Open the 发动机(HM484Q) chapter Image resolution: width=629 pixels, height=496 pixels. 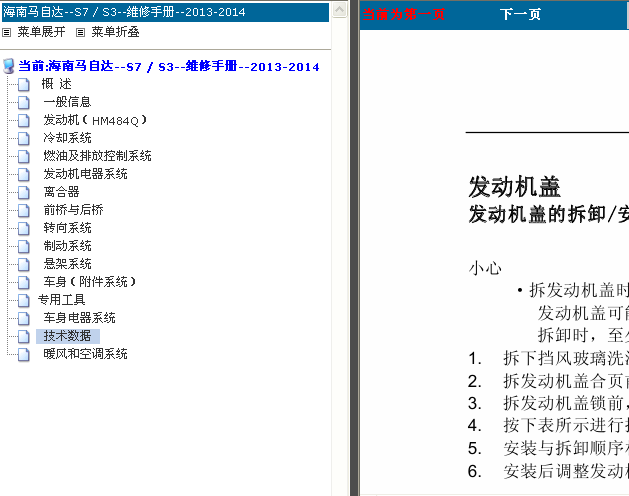pos(95,120)
